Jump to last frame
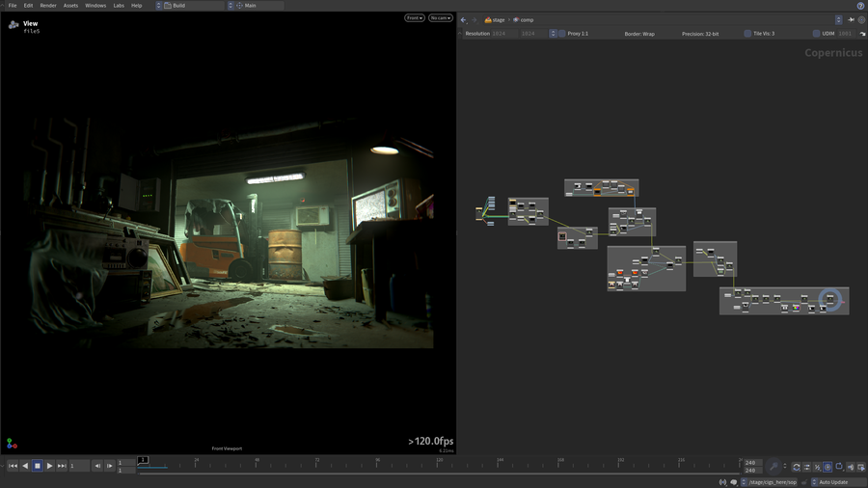This screenshot has height=488, width=868. point(62,466)
